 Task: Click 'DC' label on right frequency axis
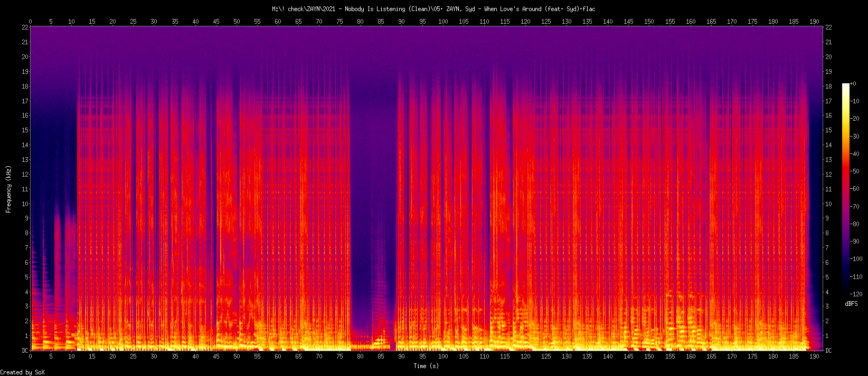829,351
